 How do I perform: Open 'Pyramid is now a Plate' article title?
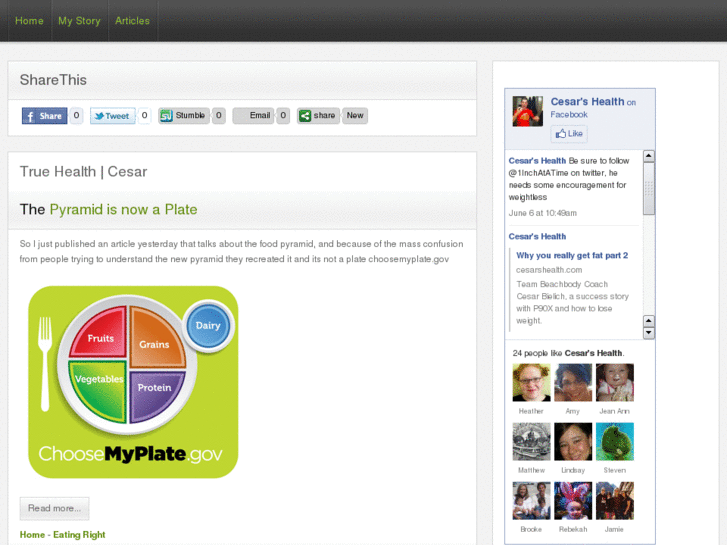tap(123, 210)
